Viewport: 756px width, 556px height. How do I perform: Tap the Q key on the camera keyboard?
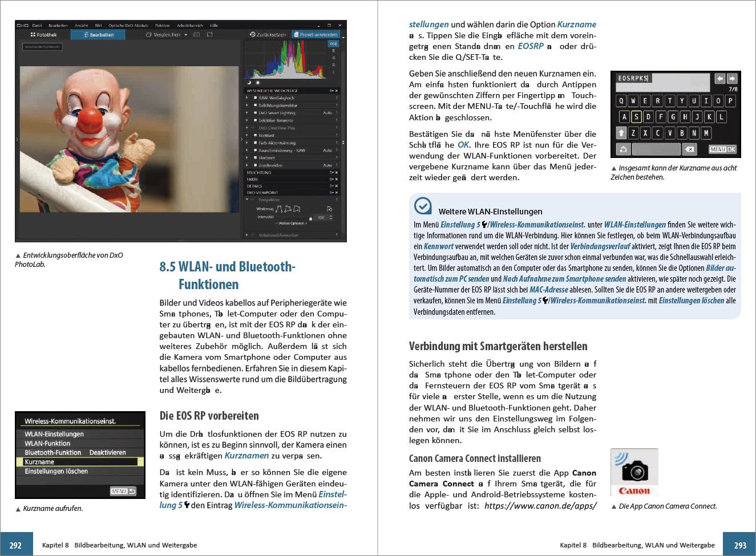[x=621, y=101]
